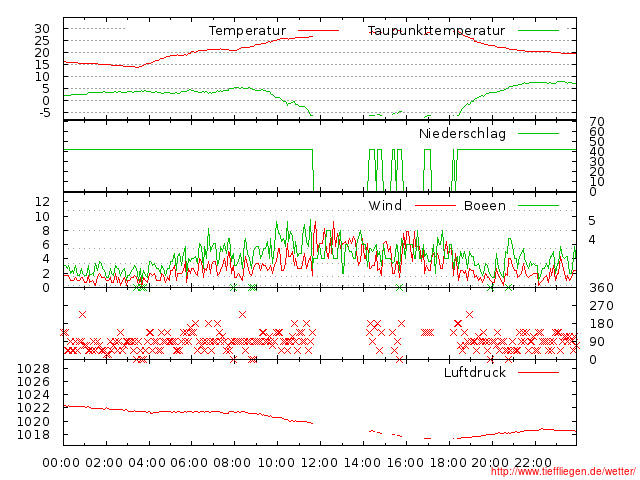Click the Temperatur legend label
The height and width of the screenshot is (480, 640).
coord(247,31)
